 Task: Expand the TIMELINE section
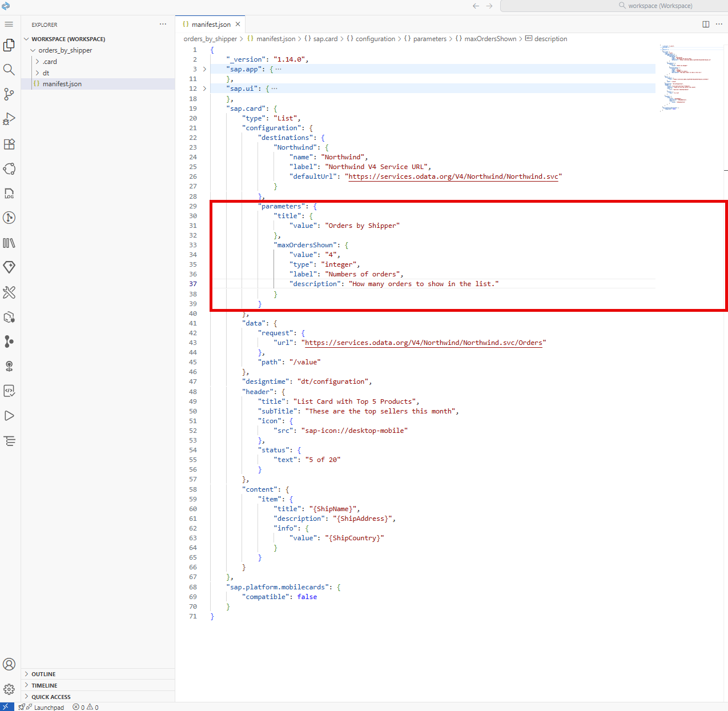(44, 685)
